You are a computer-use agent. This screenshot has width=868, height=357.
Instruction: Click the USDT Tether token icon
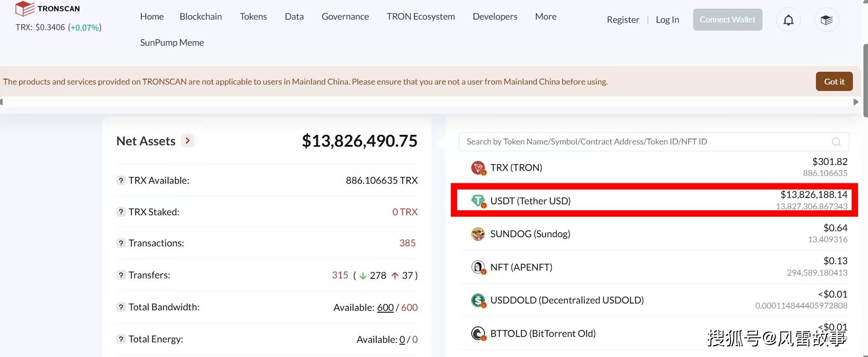478,201
